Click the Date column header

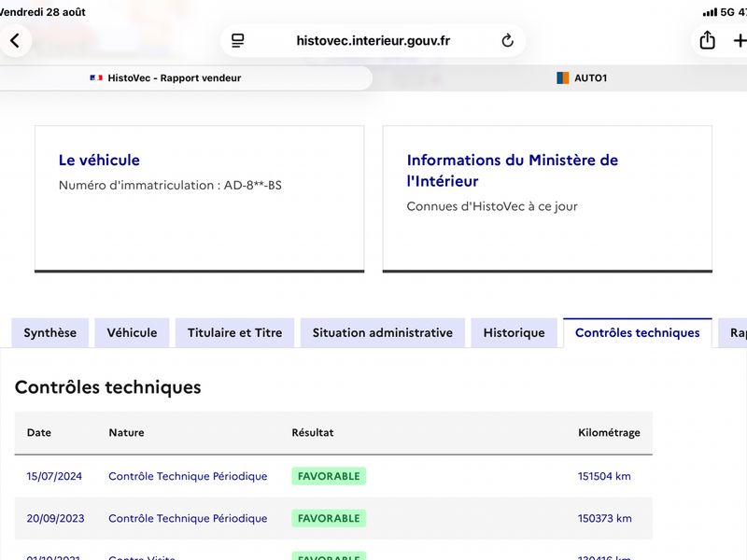(39, 432)
